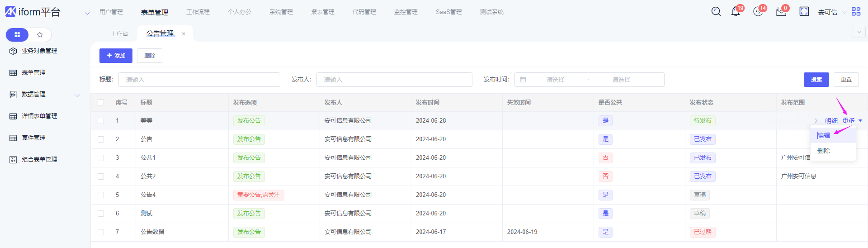The height and width of the screenshot is (248, 868).
Task: Switch to the 工作台 tab
Action: pyautogui.click(x=119, y=34)
